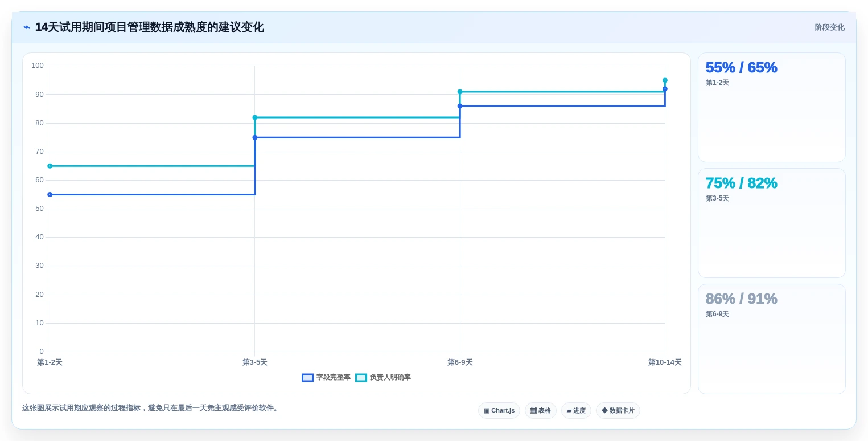Select the 进度 tag
This screenshot has width=868, height=441.
[576, 410]
